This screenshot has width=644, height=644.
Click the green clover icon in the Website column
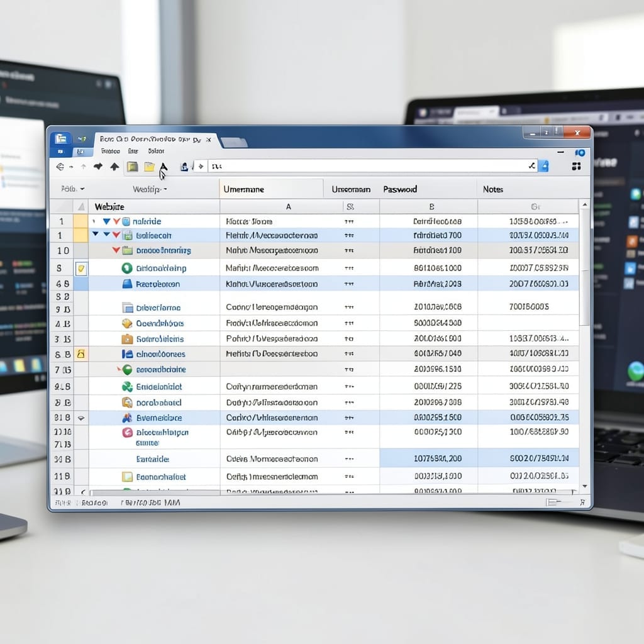point(127,387)
